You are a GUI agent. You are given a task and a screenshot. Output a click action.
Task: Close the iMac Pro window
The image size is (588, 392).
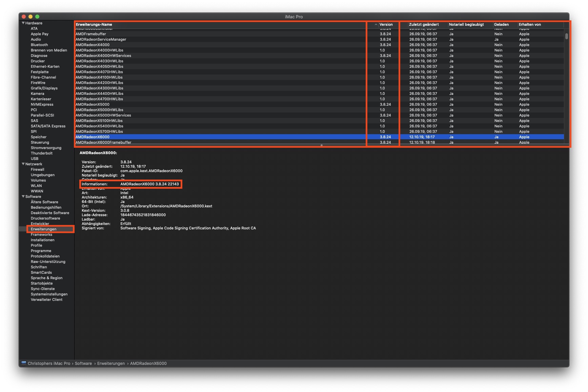[24, 17]
